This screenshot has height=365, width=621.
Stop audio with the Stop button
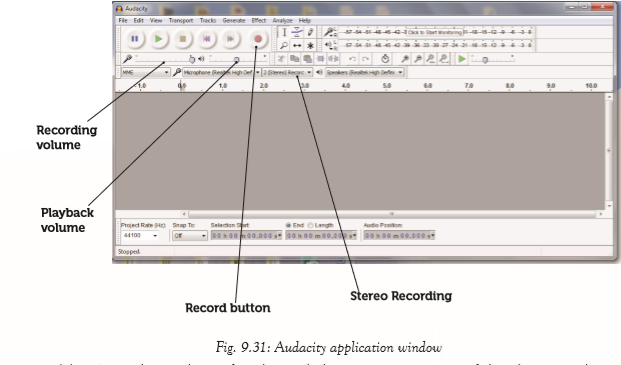click(183, 39)
